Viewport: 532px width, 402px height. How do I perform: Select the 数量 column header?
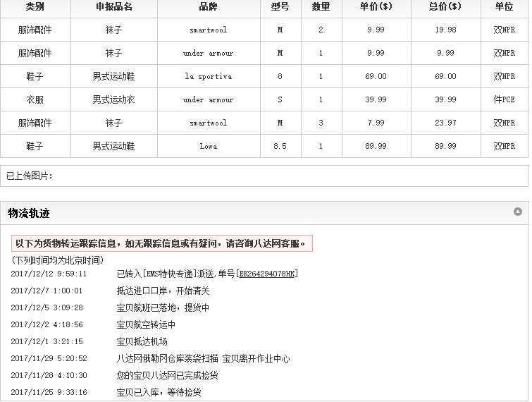(321, 6)
